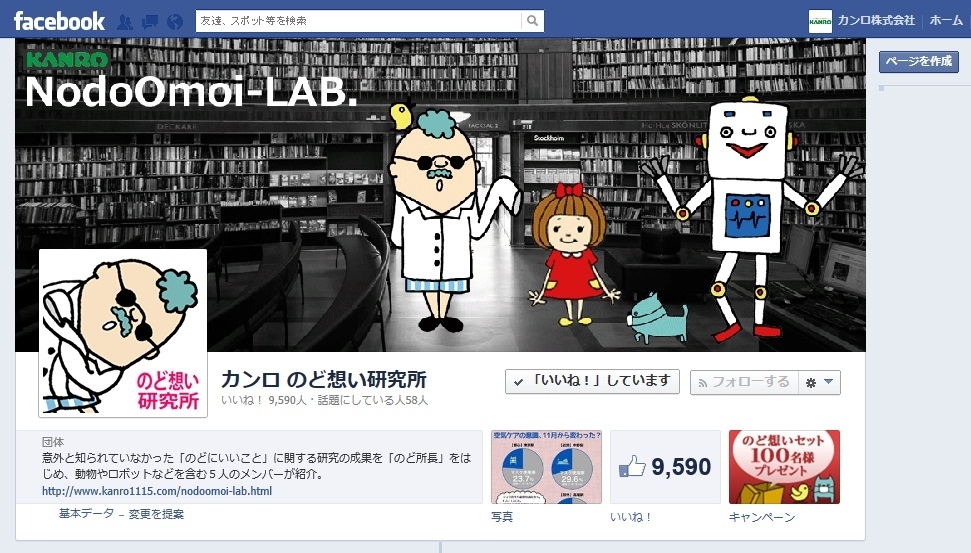Click the 変更を提案 link
The image size is (971, 553).
(x=156, y=514)
